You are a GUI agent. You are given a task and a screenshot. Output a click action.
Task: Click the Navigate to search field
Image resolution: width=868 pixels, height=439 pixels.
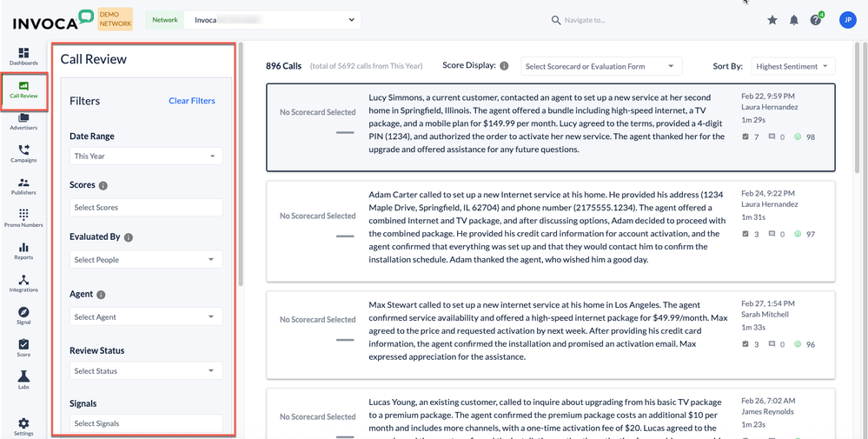pyautogui.click(x=608, y=20)
